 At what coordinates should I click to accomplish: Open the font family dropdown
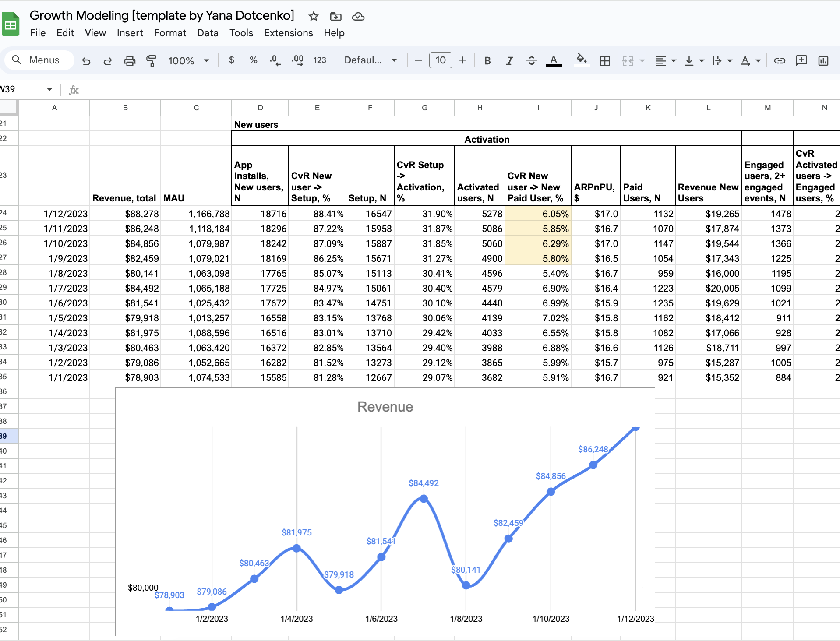point(371,60)
